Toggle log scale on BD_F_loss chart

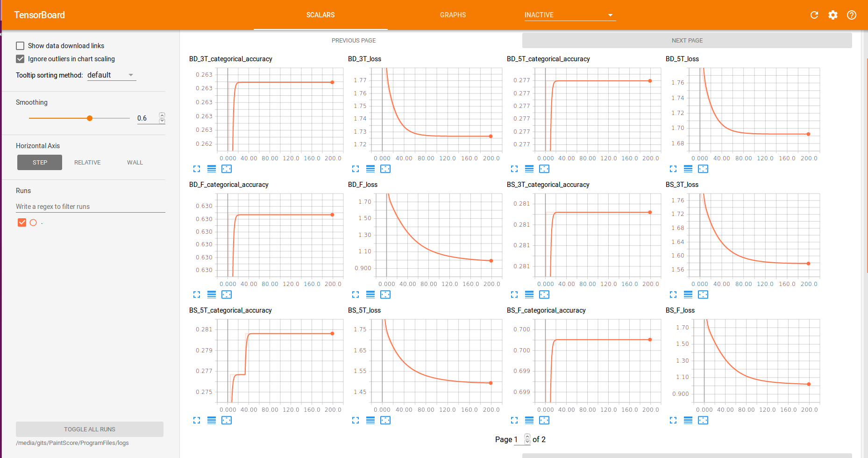coord(370,294)
